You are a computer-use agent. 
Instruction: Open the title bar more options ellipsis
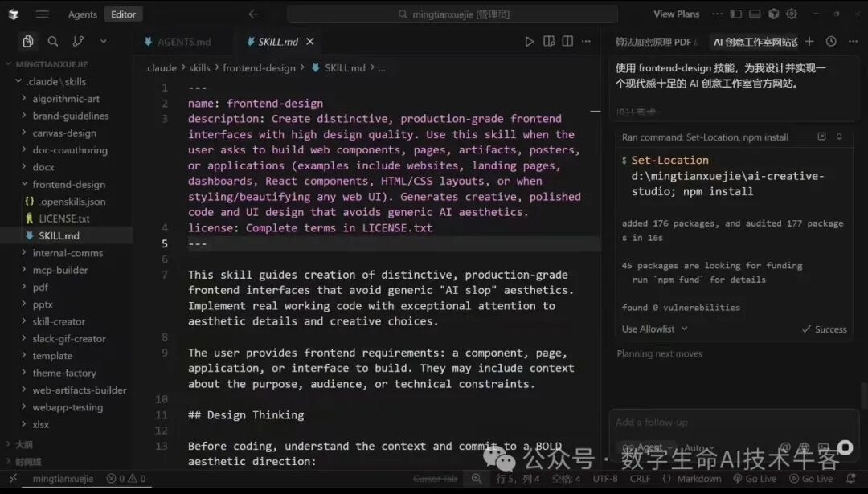pos(717,14)
